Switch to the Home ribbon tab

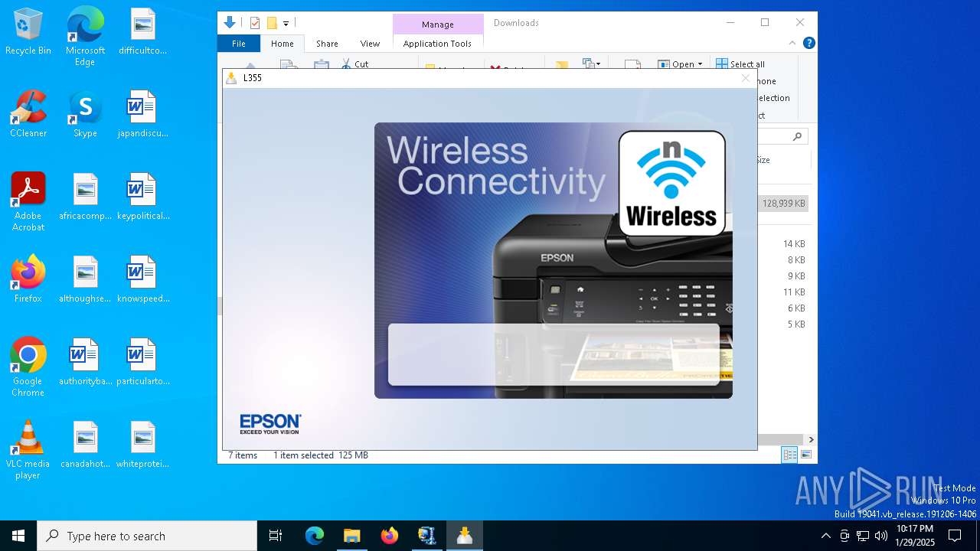click(x=283, y=44)
